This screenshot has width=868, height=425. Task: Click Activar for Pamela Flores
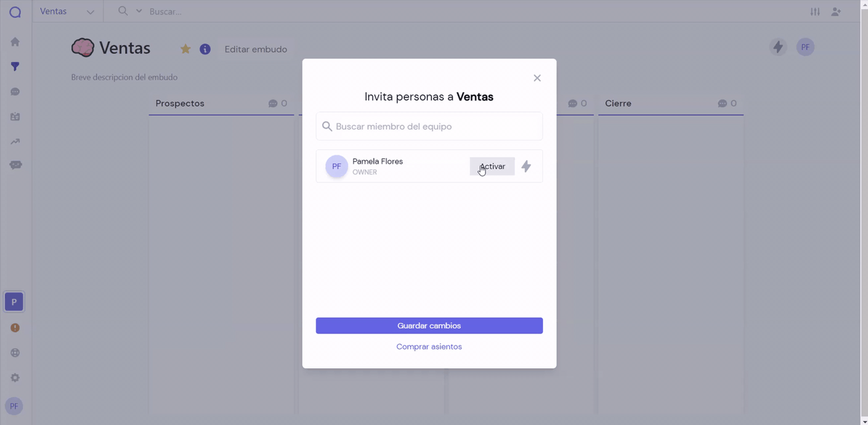coord(492,166)
